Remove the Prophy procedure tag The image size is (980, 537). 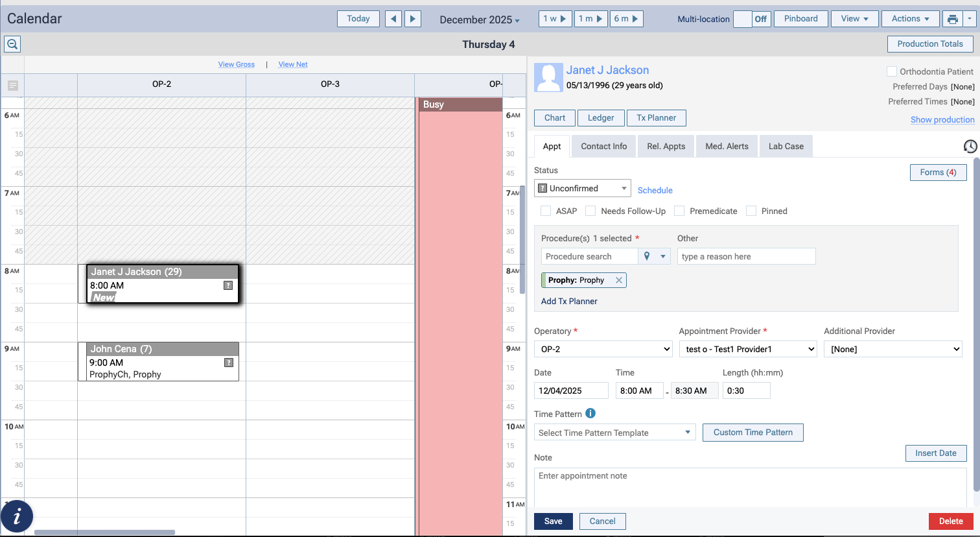coord(619,280)
